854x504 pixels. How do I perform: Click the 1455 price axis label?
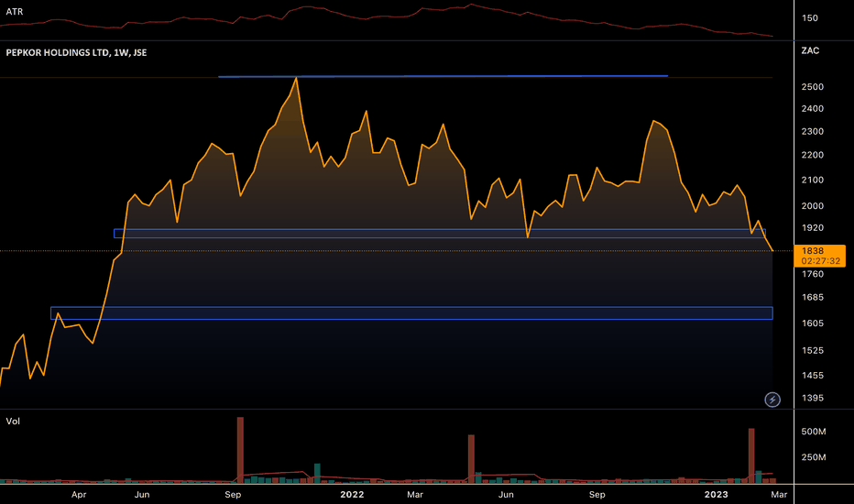click(813, 376)
